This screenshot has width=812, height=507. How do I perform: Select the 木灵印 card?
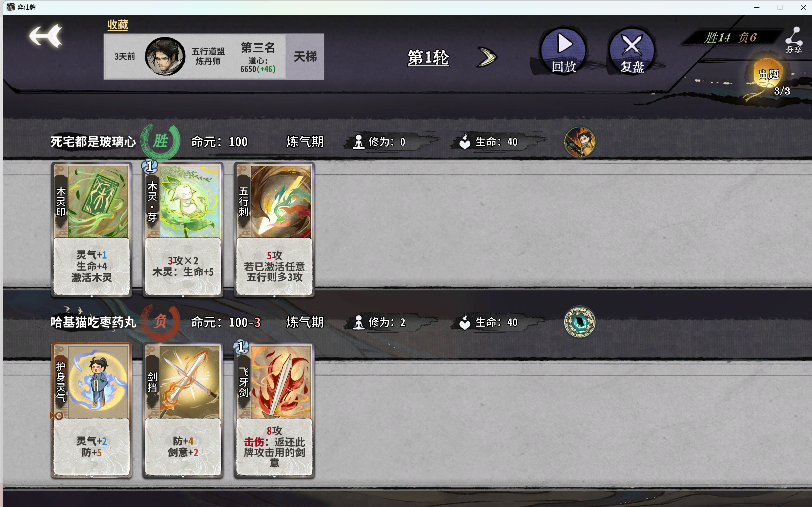[x=92, y=229]
